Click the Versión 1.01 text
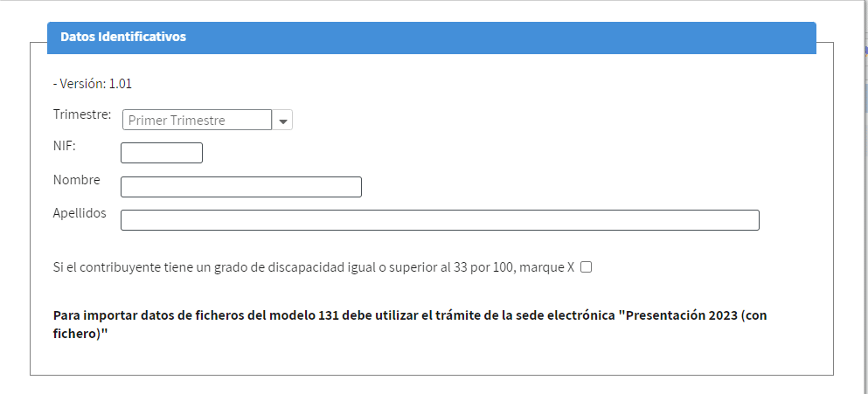 click(x=93, y=84)
